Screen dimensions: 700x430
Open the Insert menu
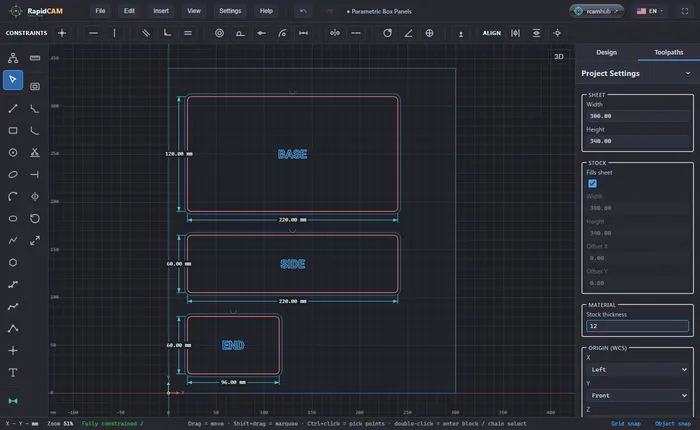pos(161,11)
